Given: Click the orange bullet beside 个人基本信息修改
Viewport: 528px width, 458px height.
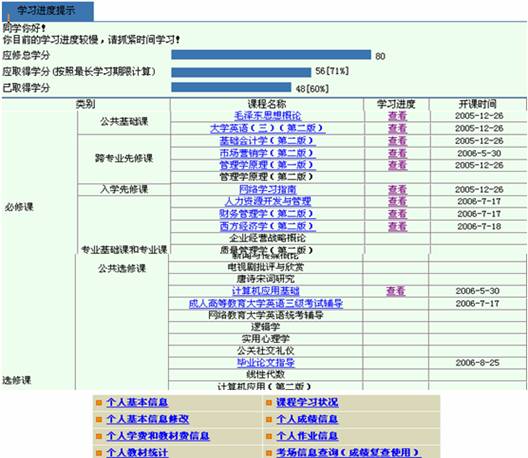Looking at the screenshot, I should tap(99, 419).
